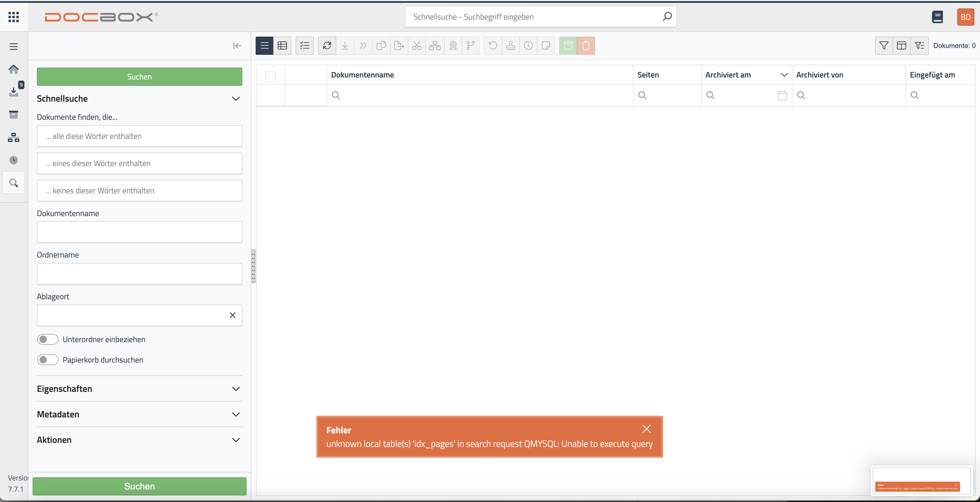This screenshot has height=502, width=980.
Task: Open the apps grid menu
Action: pyautogui.click(x=14, y=17)
